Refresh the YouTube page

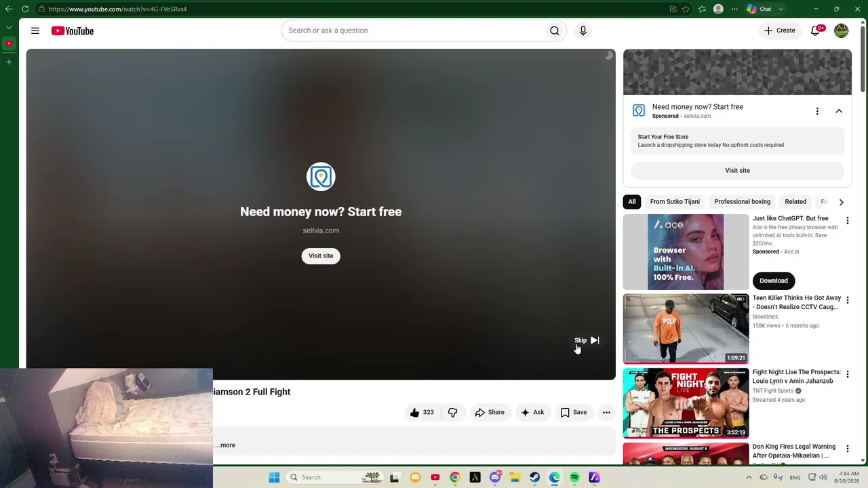pos(25,9)
